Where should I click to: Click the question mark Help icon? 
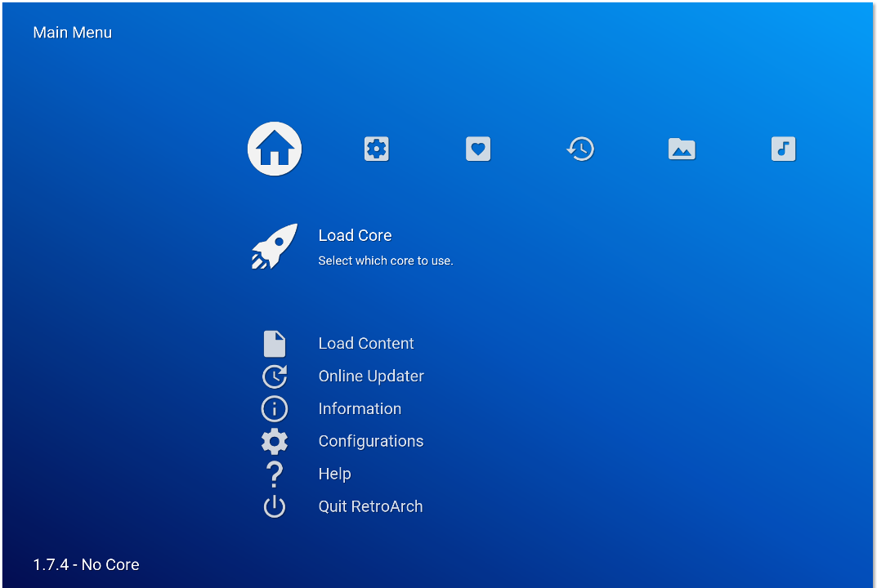274,474
